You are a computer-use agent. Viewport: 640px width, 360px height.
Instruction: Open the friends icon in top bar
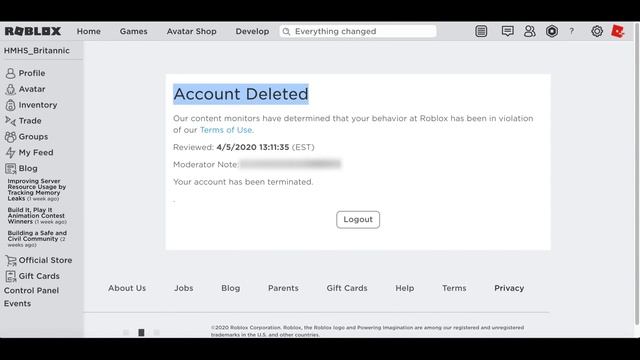[x=530, y=31]
